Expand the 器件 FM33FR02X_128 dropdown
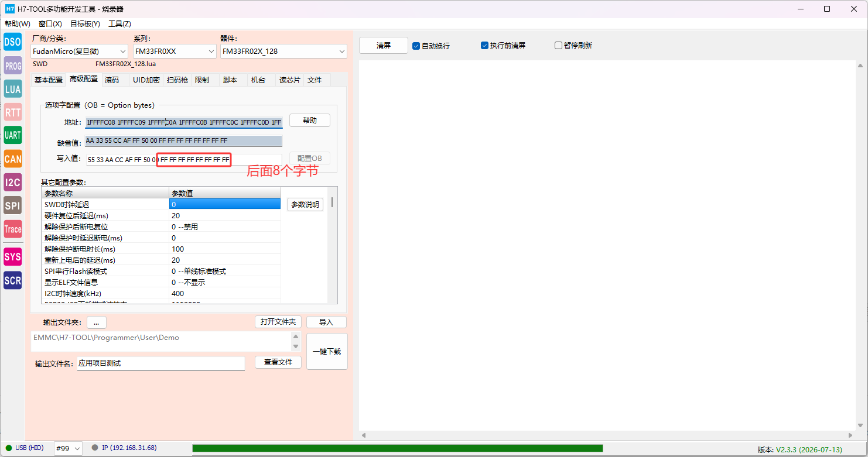 [283, 51]
